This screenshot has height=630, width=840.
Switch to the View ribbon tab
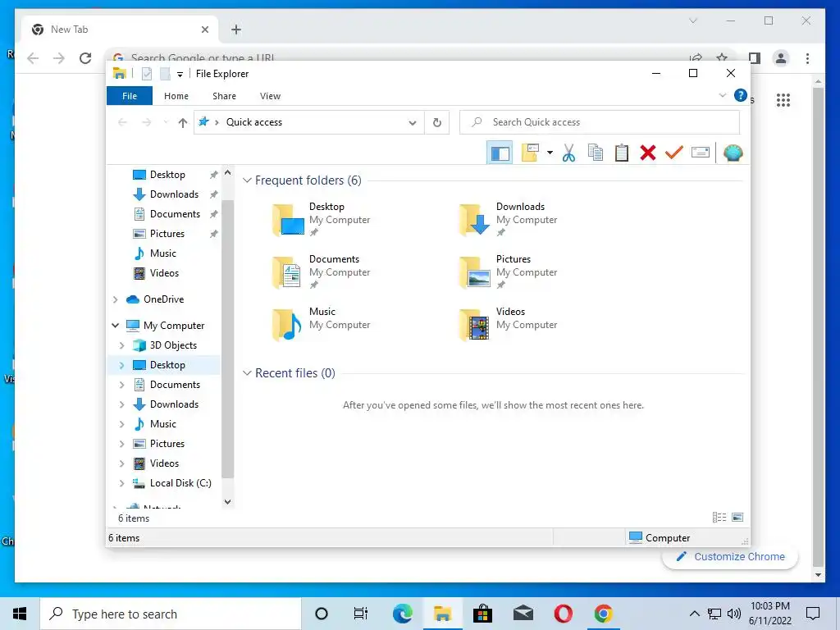point(270,96)
